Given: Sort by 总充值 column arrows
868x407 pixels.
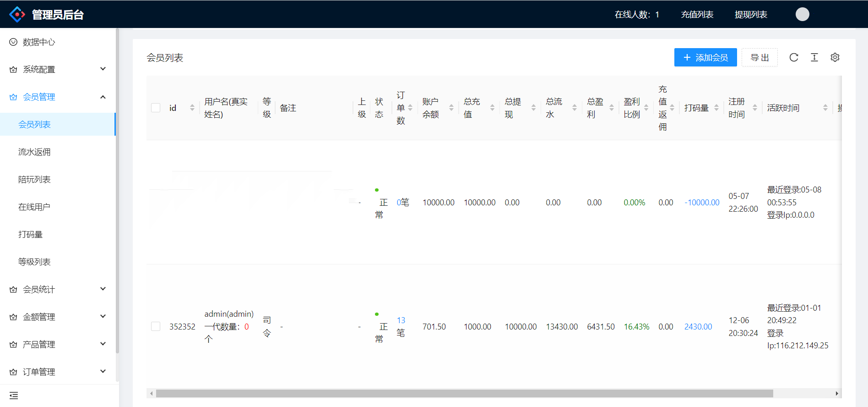Looking at the screenshot, I should [x=493, y=108].
